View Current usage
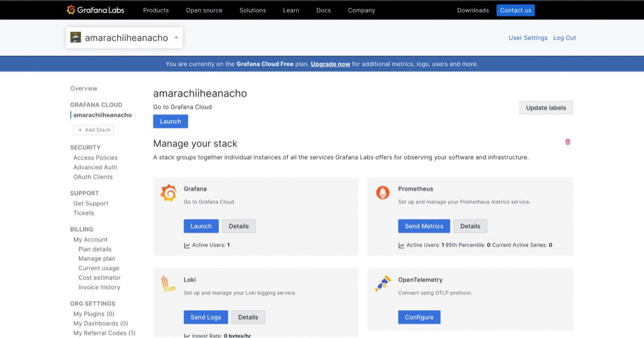 98,268
